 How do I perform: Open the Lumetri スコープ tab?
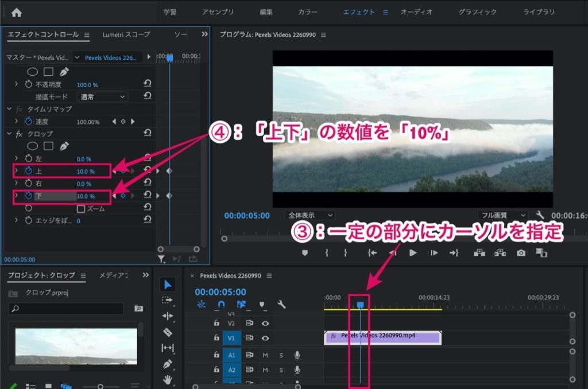[126, 34]
